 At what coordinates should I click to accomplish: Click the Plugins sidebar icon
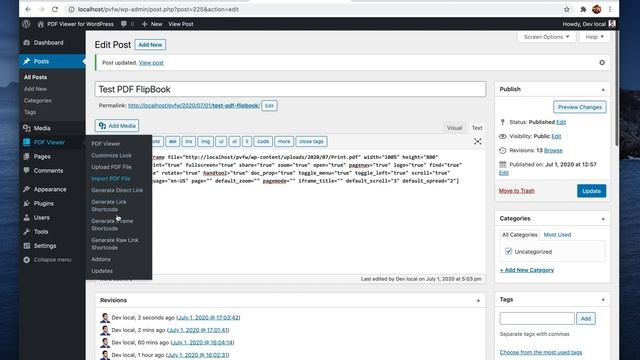(27, 203)
